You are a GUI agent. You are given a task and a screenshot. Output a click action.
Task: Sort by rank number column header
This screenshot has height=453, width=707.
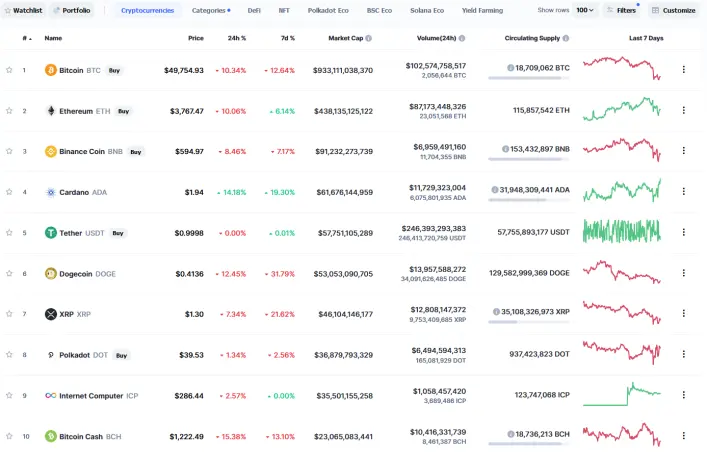[27, 38]
